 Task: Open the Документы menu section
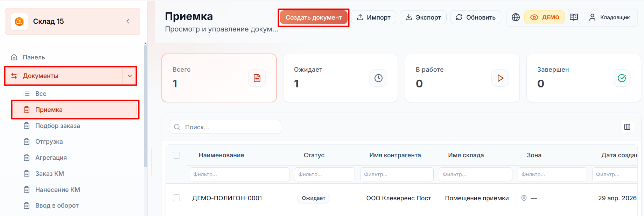[x=64, y=76]
